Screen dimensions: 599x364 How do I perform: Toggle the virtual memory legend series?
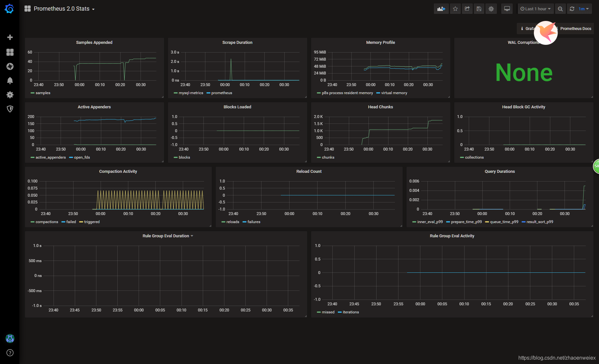pyautogui.click(x=394, y=93)
